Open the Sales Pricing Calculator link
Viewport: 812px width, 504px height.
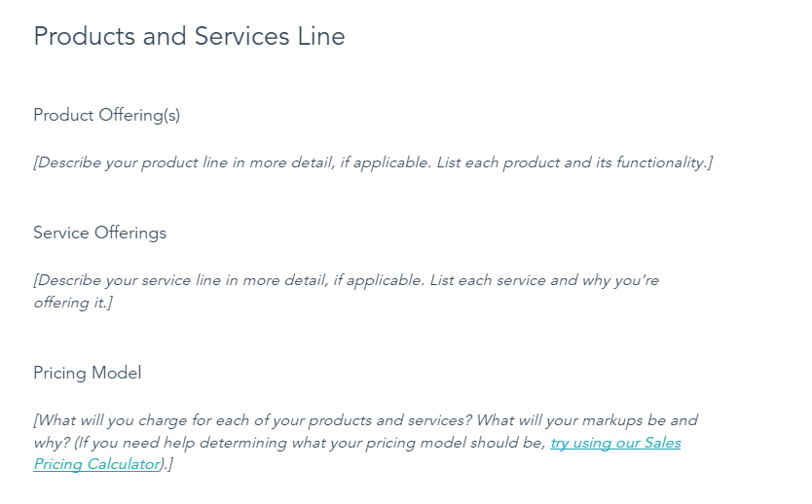(96, 464)
